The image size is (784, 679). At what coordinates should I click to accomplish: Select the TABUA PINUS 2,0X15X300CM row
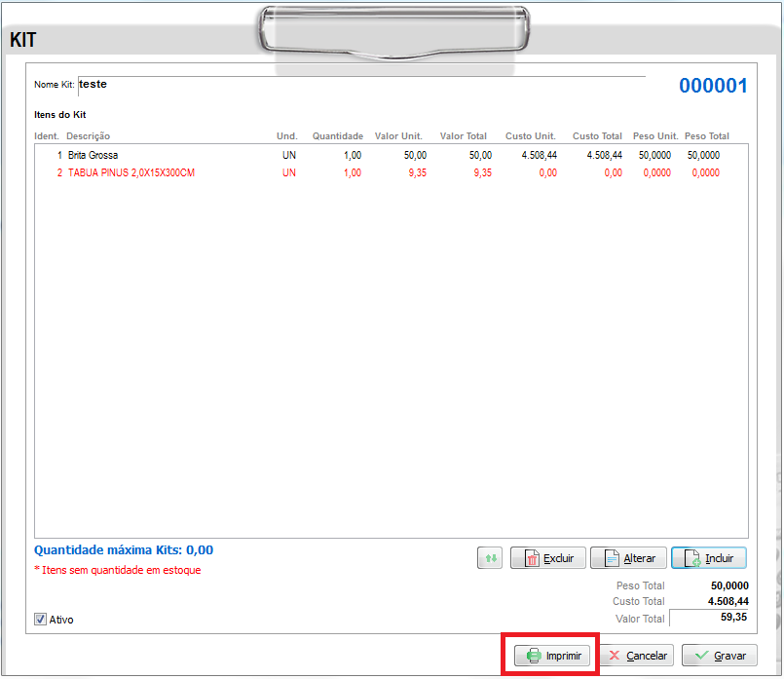click(x=131, y=172)
